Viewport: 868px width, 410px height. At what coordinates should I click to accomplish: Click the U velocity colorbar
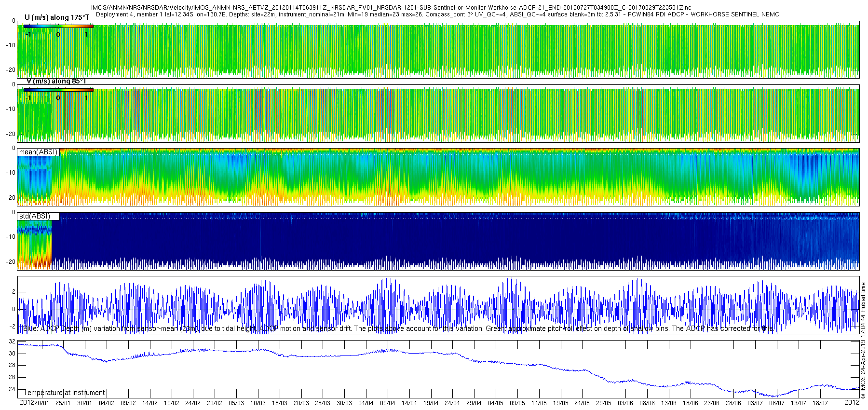pyautogui.click(x=58, y=26)
